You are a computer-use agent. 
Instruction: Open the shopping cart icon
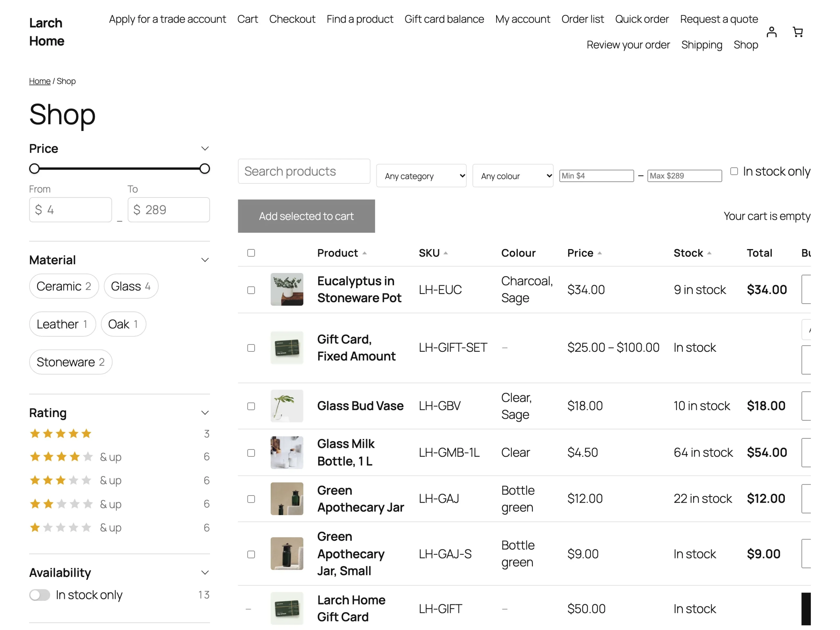click(797, 32)
